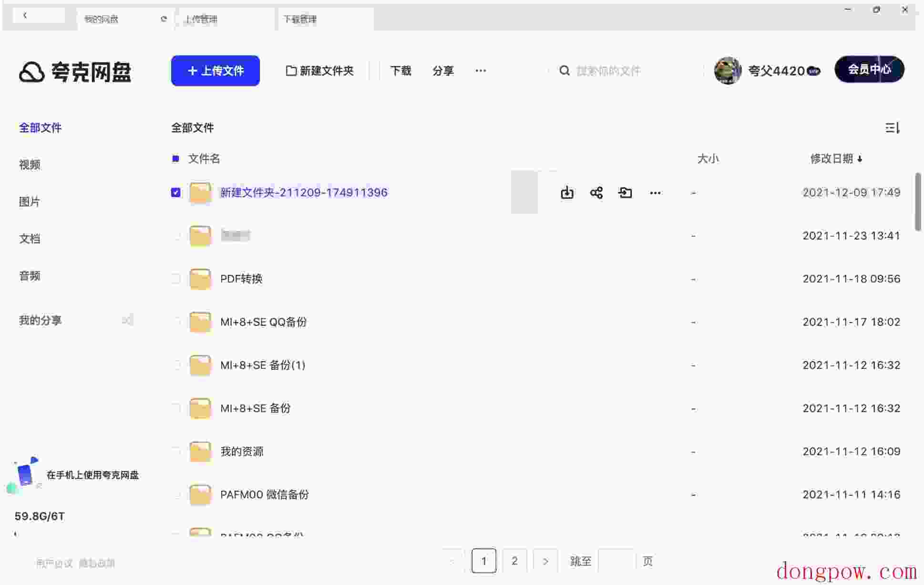Switch to the 上传管理 tab
The height and width of the screenshot is (585, 924).
click(x=225, y=19)
